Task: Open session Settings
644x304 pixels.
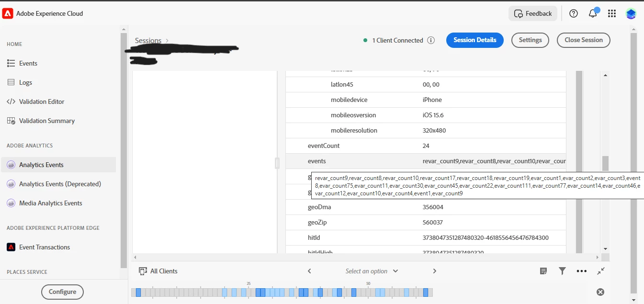Action: [530, 40]
